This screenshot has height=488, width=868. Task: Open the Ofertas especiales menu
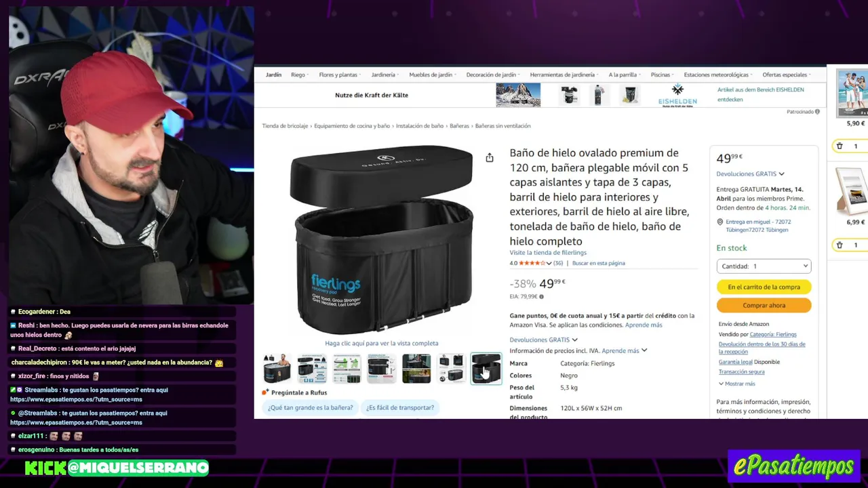point(787,75)
